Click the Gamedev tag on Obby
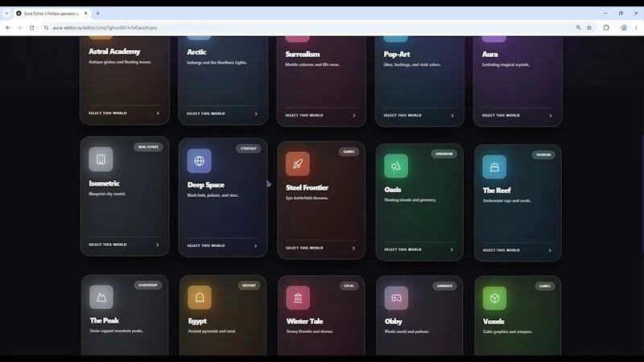Viewport: 644px width, 362px height. (x=444, y=286)
